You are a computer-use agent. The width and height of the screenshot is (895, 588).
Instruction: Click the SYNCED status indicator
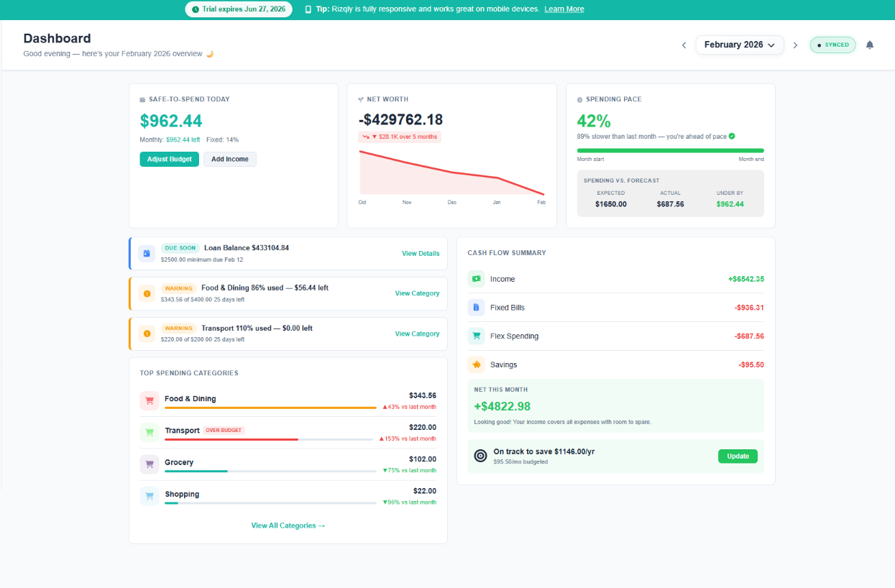coord(832,45)
